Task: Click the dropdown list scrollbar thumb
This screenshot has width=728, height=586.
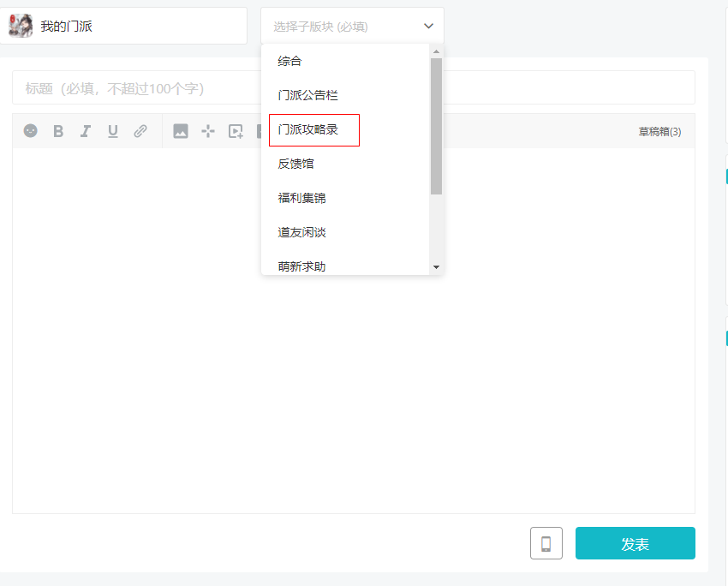Action: point(436,126)
